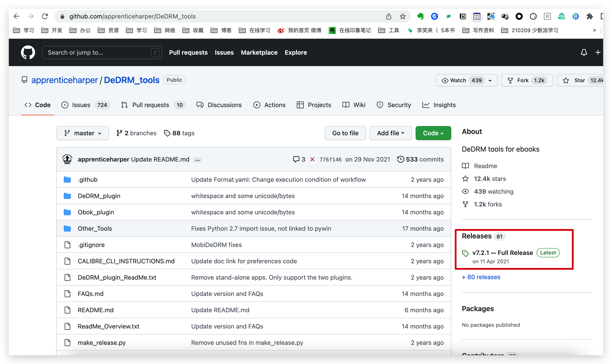
Task: Show more bookmarks with chevron icon
Action: (x=594, y=30)
